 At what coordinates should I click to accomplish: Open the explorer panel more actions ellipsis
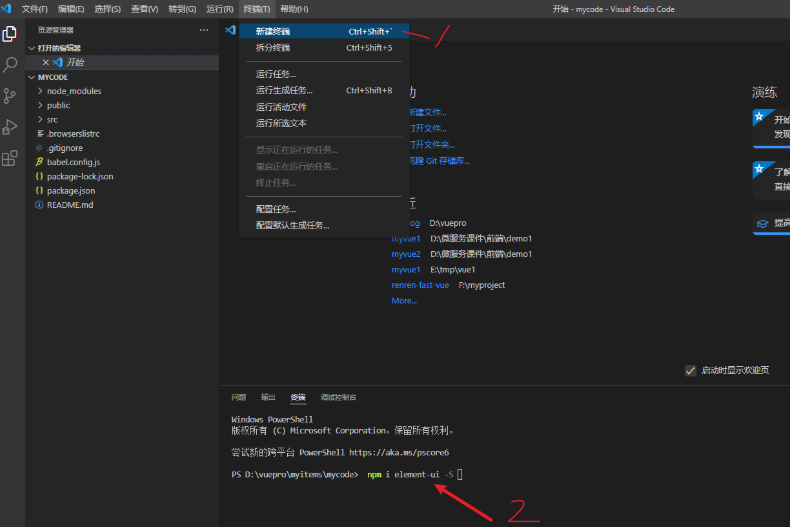[x=204, y=30]
